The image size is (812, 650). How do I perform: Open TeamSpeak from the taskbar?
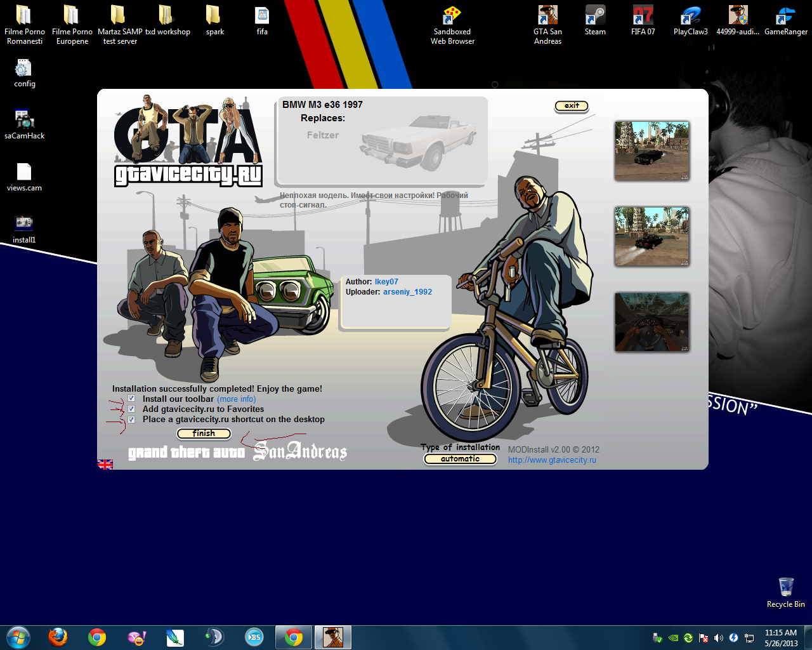[x=214, y=637]
